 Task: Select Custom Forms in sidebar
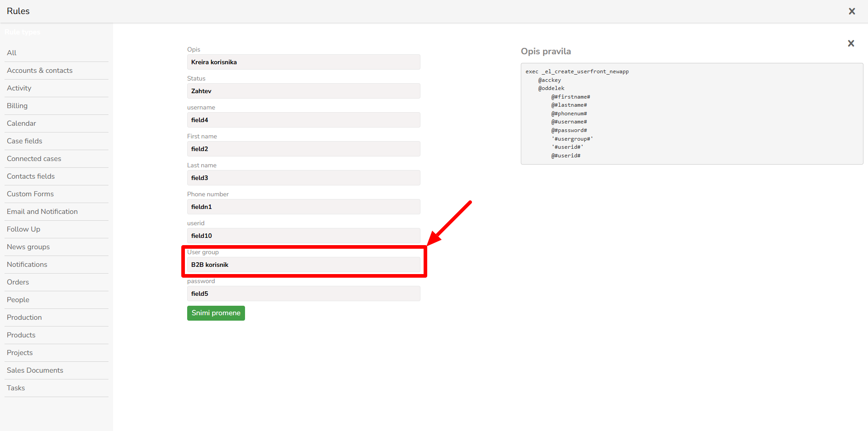pos(30,194)
